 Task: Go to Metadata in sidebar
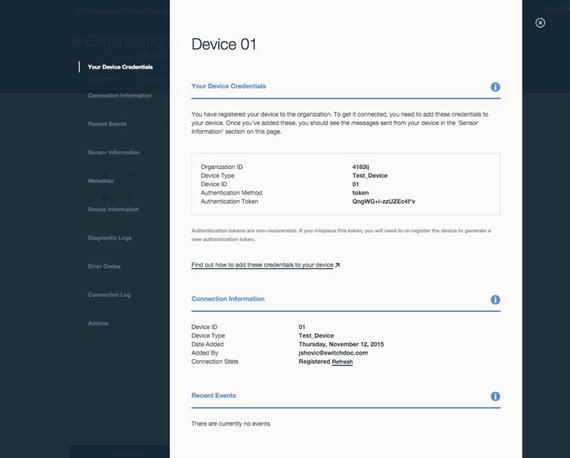pos(100,181)
